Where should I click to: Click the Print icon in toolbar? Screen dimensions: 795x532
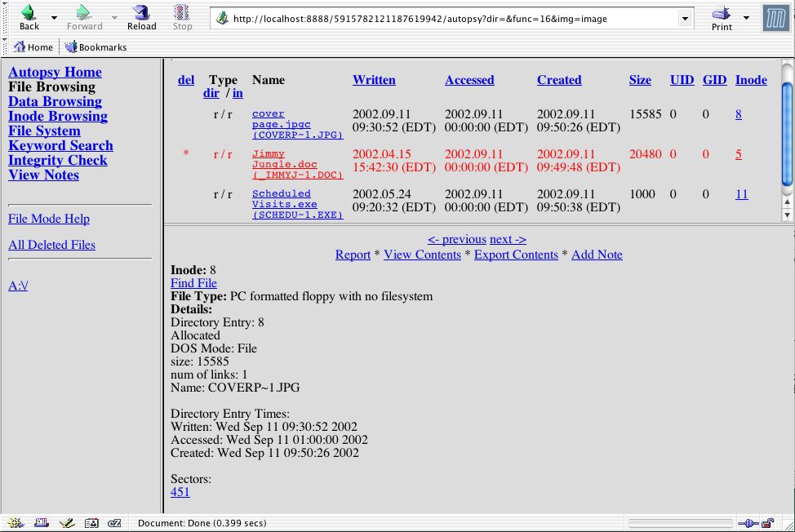721,14
